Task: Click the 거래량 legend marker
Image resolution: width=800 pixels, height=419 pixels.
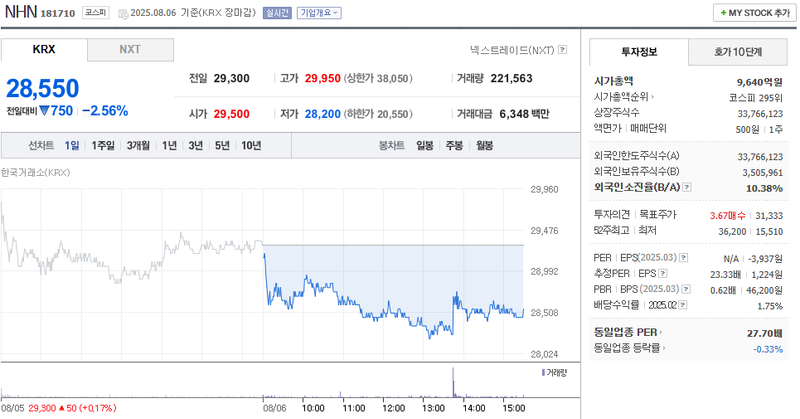Action: [543, 373]
